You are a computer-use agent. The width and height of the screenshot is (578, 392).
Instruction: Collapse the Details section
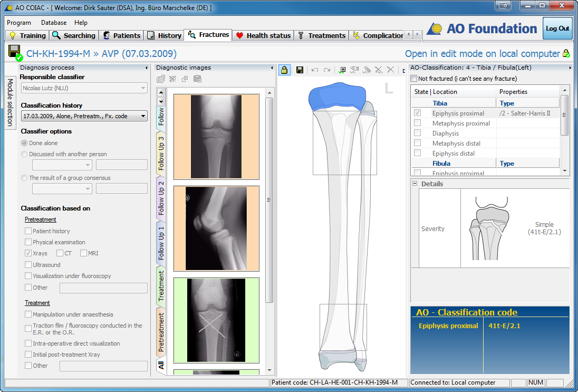coord(415,184)
